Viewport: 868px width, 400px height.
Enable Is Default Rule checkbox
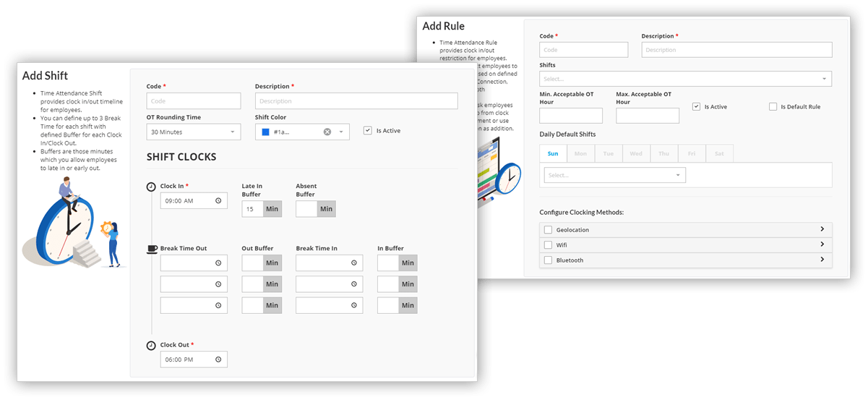(x=773, y=106)
